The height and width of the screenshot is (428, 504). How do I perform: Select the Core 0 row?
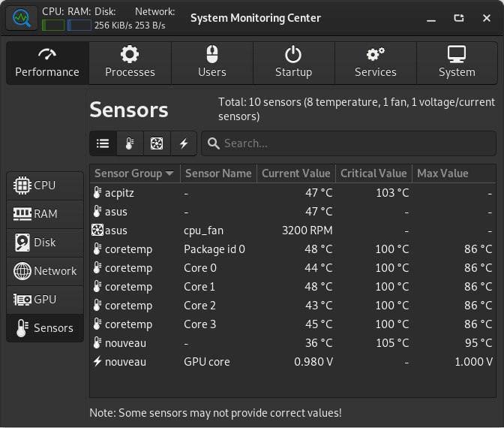(x=292, y=268)
